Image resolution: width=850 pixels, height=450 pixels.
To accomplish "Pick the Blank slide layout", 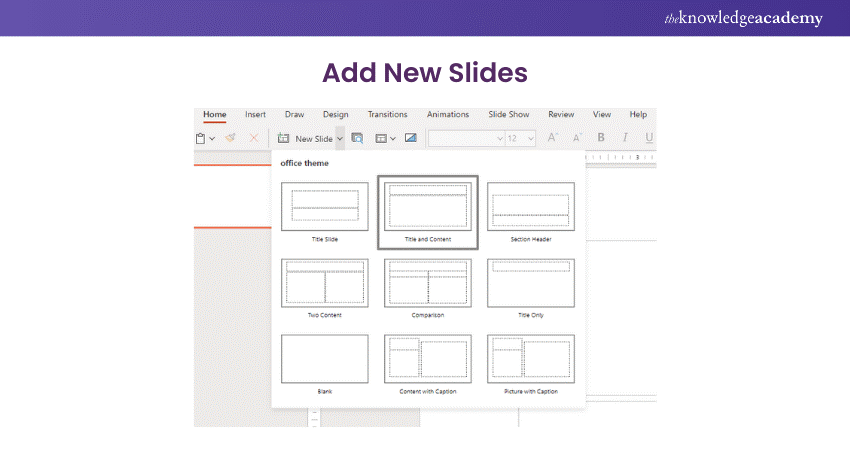I will pos(324,359).
